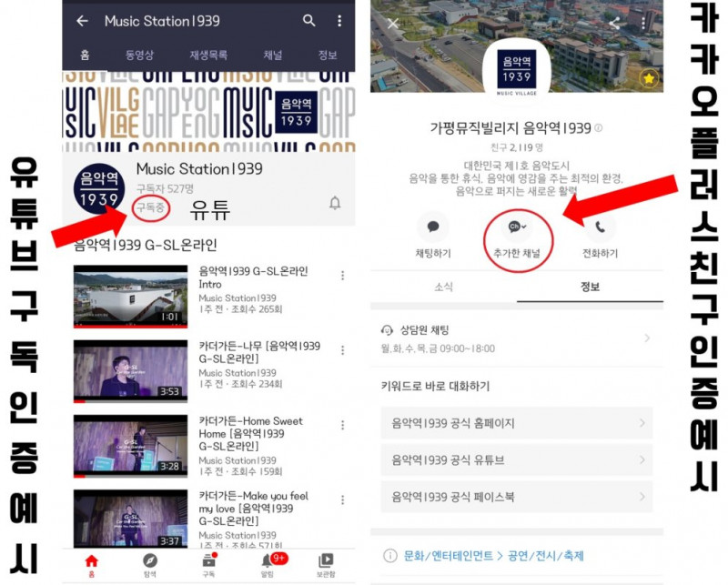Open options menu for 카더가든-나무 video
The image size is (728, 585).
[343, 350]
